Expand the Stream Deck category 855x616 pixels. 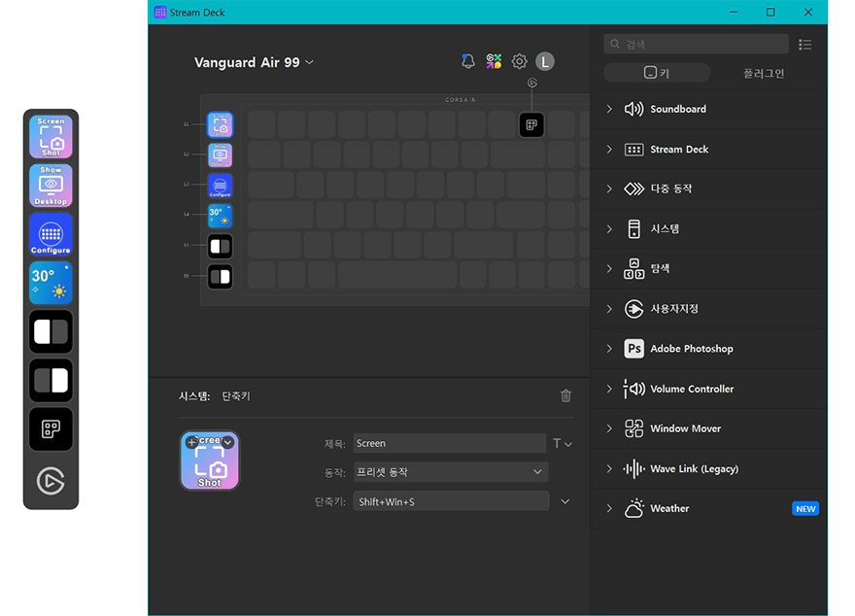tap(609, 150)
